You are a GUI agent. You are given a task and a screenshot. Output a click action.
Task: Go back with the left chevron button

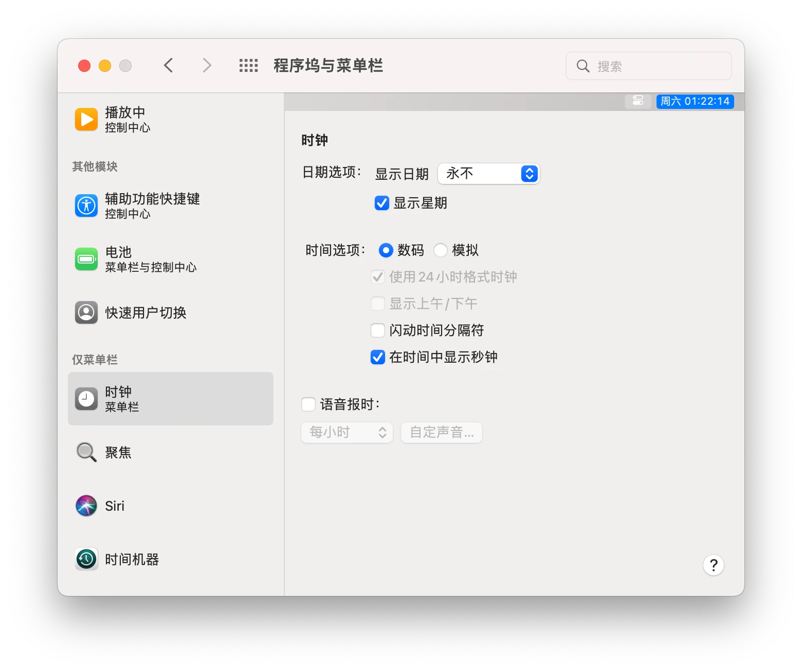tap(168, 66)
